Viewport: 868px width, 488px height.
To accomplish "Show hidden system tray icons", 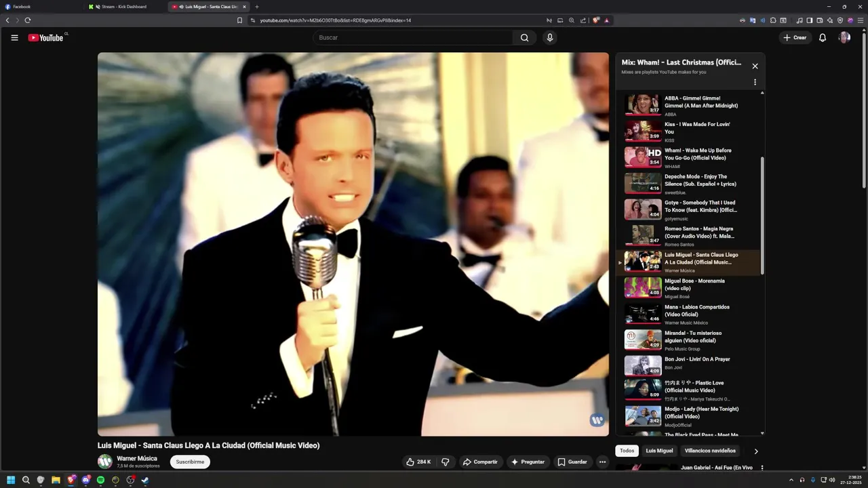I will 791,480.
